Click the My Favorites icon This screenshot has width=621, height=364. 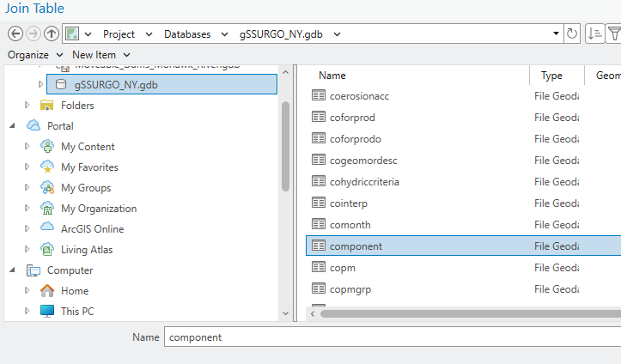tap(48, 167)
